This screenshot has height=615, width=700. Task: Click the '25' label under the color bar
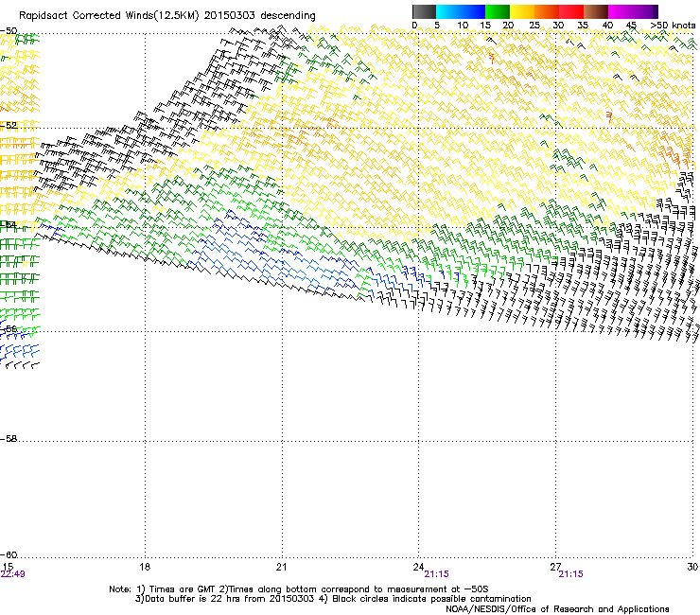pyautogui.click(x=534, y=26)
